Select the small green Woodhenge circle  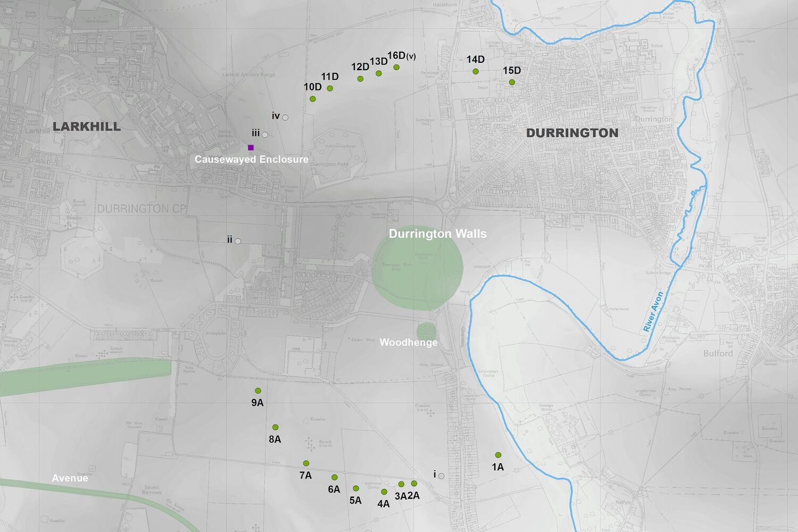click(426, 331)
